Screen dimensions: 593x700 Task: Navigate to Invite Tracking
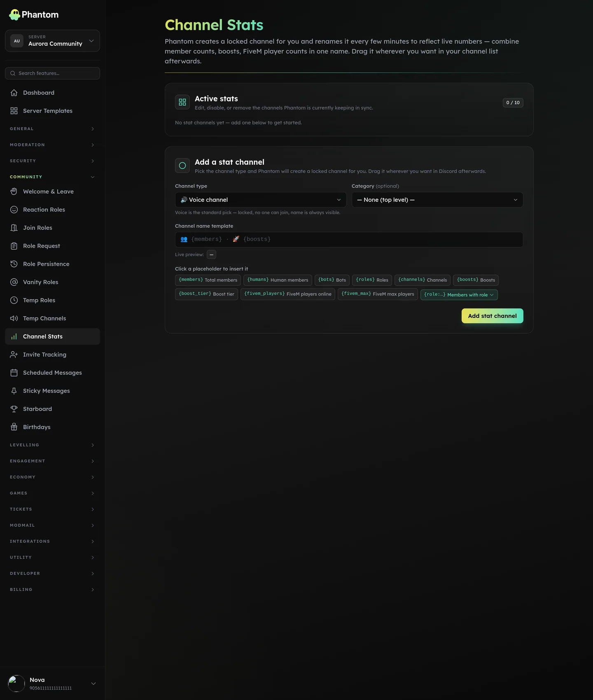[x=52, y=355]
